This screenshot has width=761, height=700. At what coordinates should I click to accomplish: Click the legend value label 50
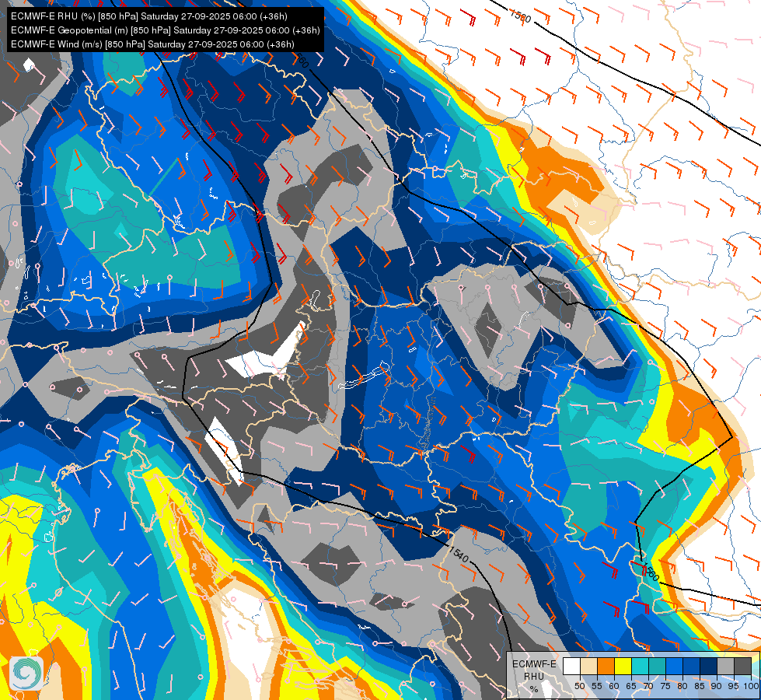tap(579, 686)
